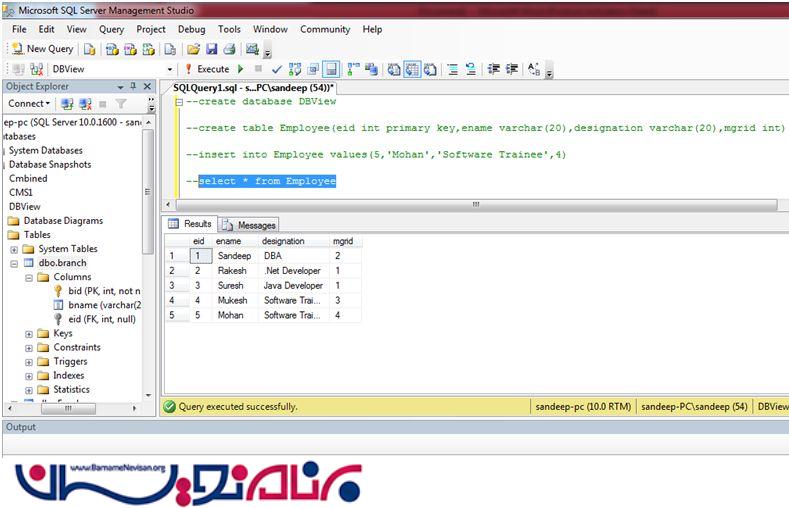Click the Print icon in the toolbar
The width and height of the screenshot is (789, 508).
click(x=229, y=49)
